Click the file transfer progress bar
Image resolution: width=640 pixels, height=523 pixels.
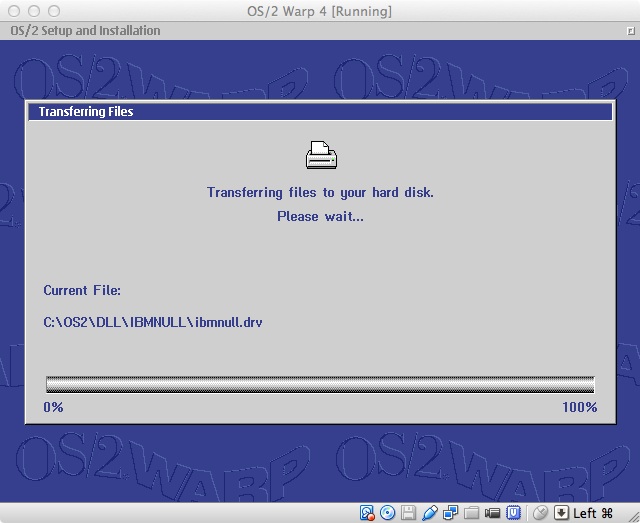[320, 385]
